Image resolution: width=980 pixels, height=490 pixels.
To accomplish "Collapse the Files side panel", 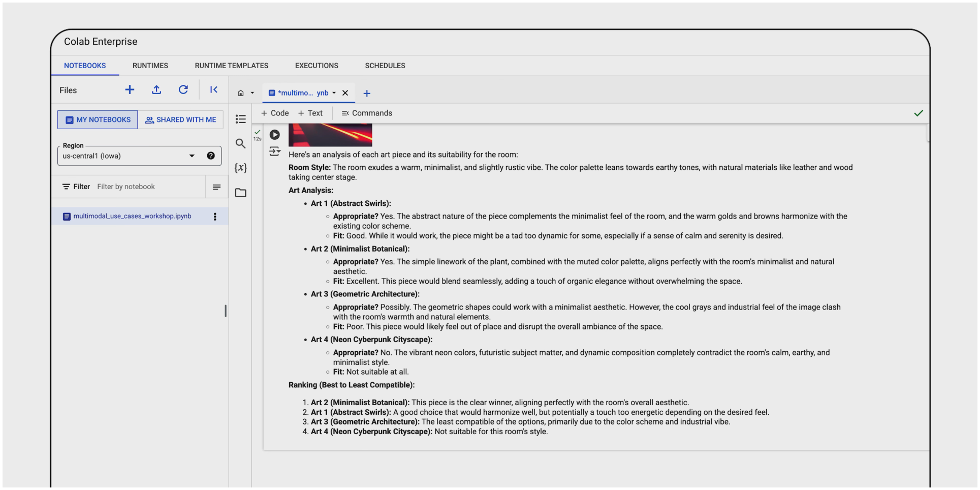I will coord(214,90).
